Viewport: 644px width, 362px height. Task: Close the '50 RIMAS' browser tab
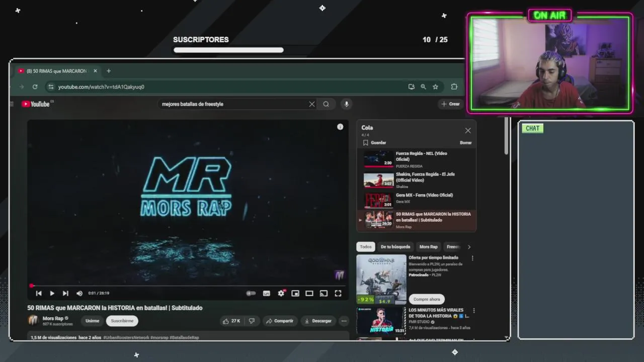point(95,71)
